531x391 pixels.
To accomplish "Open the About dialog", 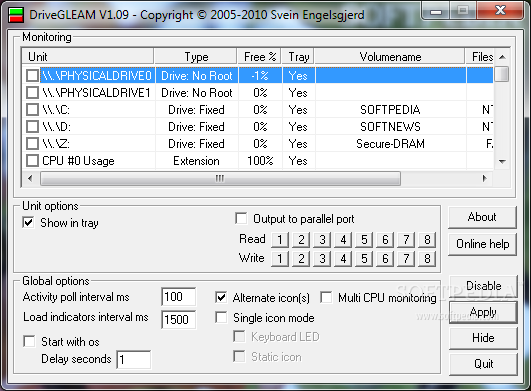I will tap(482, 217).
